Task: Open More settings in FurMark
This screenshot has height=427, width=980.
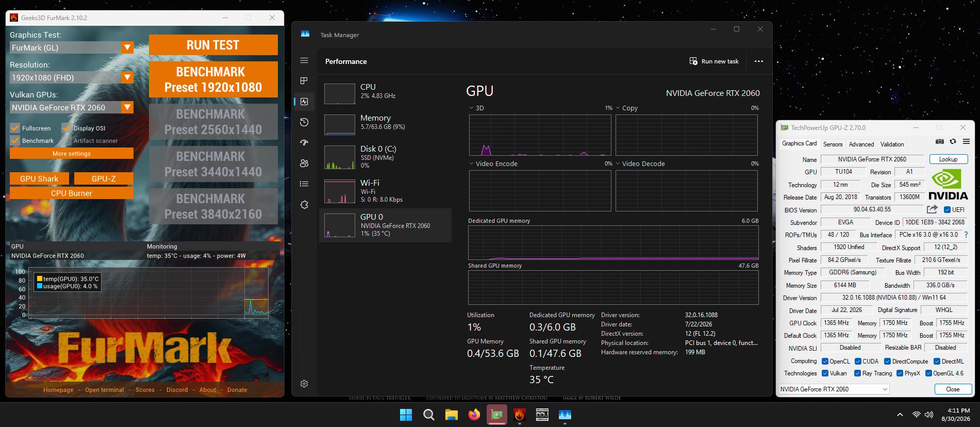Action: pos(72,153)
